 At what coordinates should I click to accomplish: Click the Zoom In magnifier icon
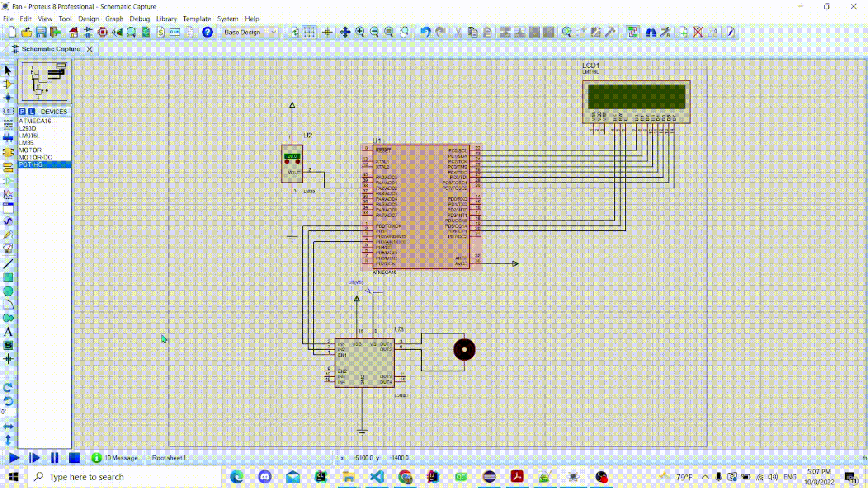(360, 32)
